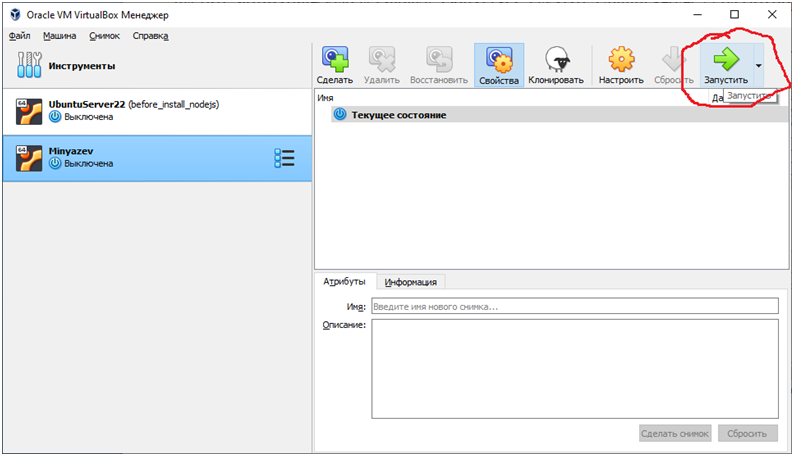794x456 pixels.
Task: Click Выключена status under Minyazev
Action: click(x=88, y=163)
